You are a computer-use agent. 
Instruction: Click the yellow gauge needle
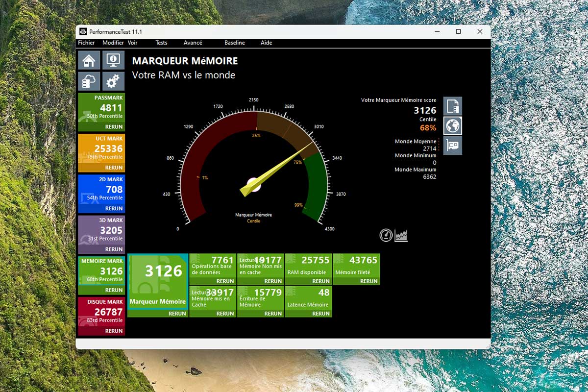[277, 169]
